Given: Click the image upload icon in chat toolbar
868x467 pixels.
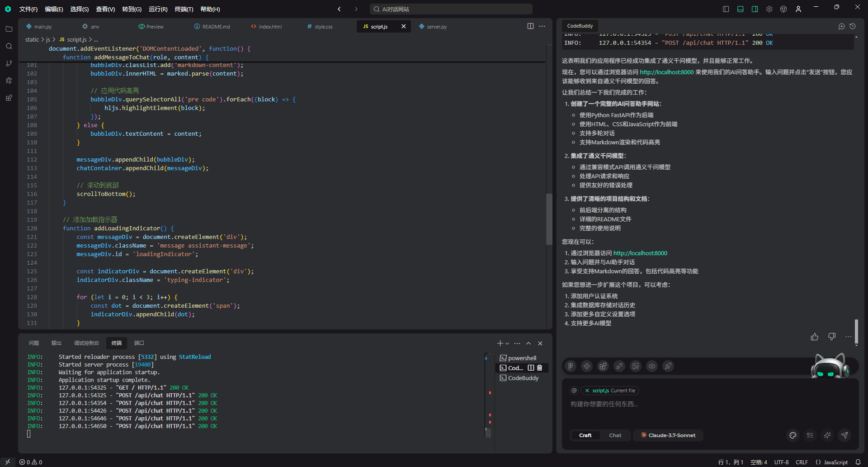Looking at the screenshot, I should click(x=636, y=366).
